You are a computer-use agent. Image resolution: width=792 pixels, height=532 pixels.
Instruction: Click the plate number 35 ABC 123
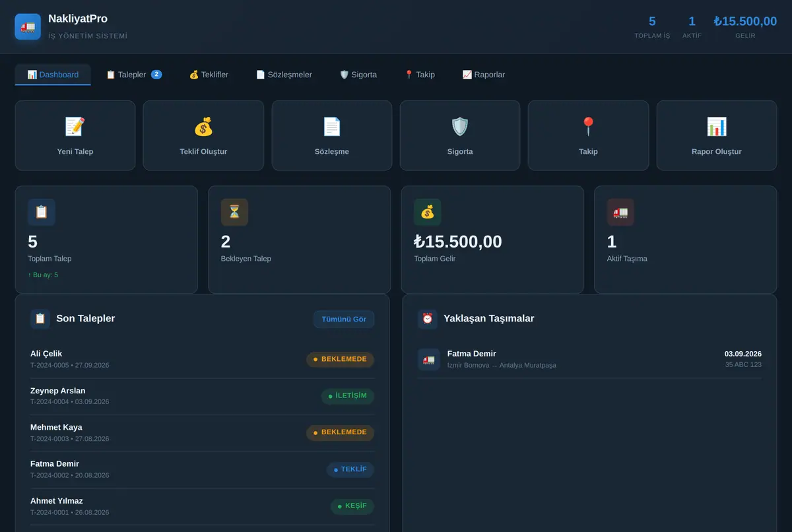(743, 364)
